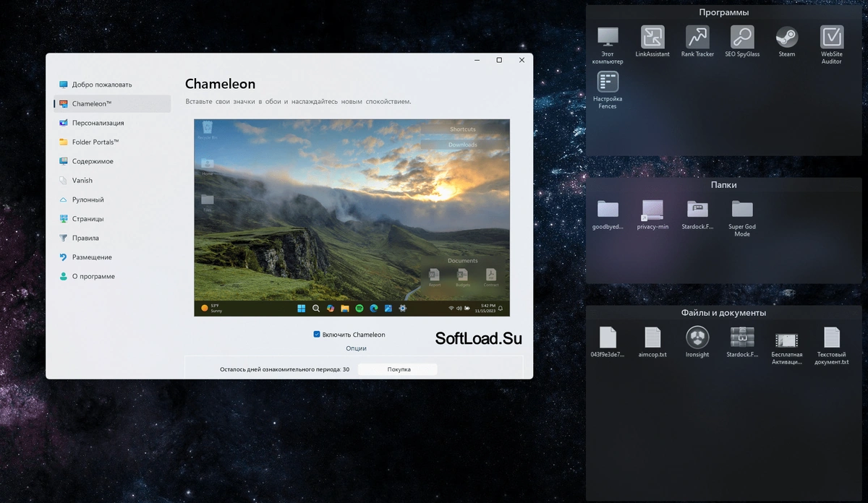Open the Размещение section

click(x=112, y=257)
